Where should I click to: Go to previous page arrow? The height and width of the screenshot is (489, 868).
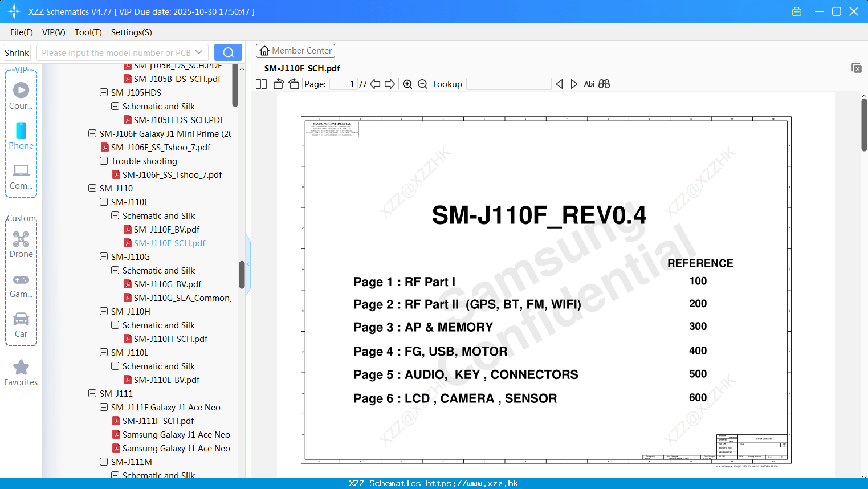(375, 84)
